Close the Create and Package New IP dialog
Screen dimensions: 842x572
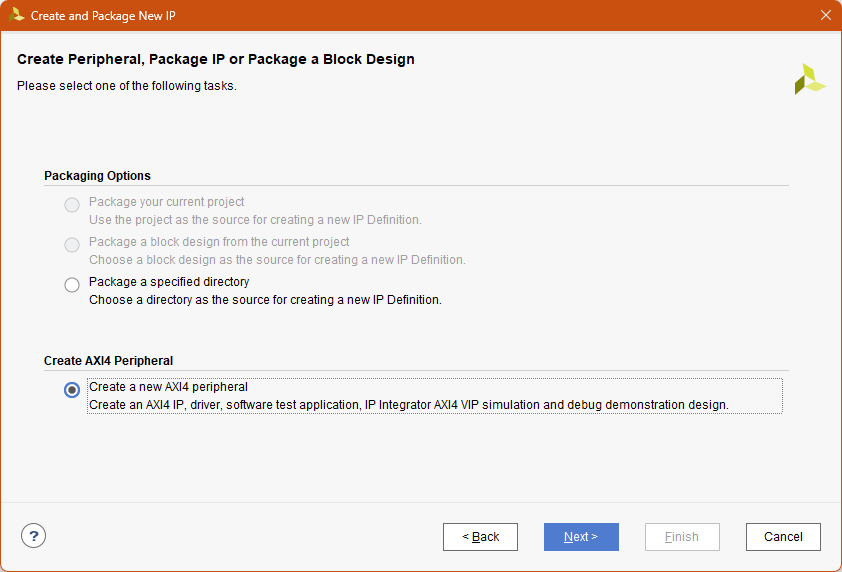pyautogui.click(x=825, y=15)
